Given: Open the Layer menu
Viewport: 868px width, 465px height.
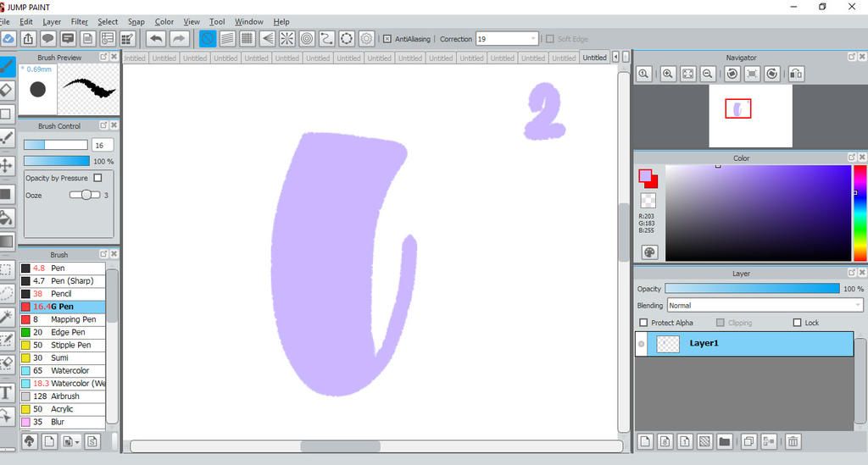Looking at the screenshot, I should 52,21.
